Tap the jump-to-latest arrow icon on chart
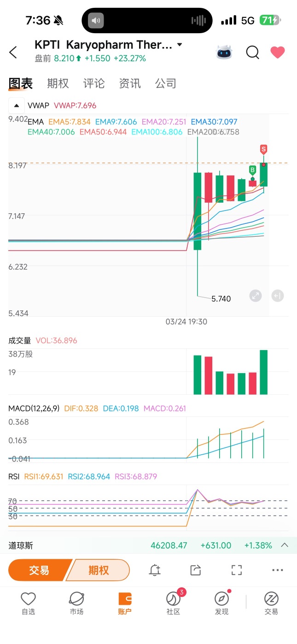297x644 pixels. (277, 296)
